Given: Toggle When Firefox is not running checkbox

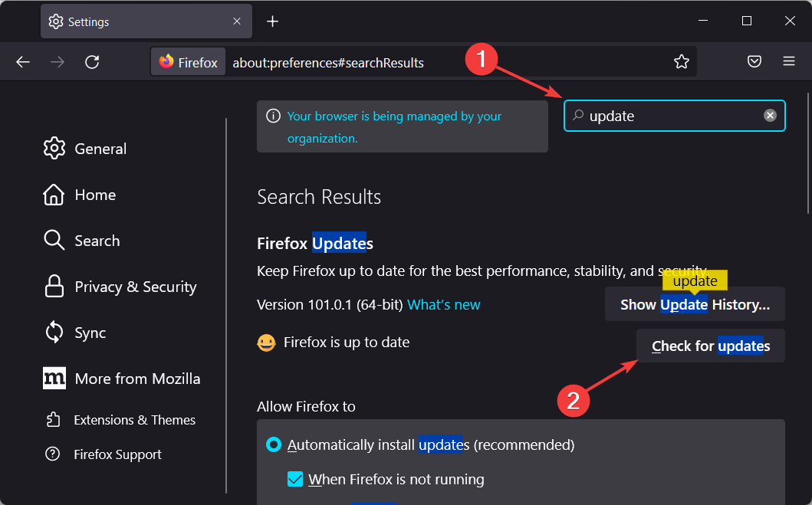Looking at the screenshot, I should (295, 479).
